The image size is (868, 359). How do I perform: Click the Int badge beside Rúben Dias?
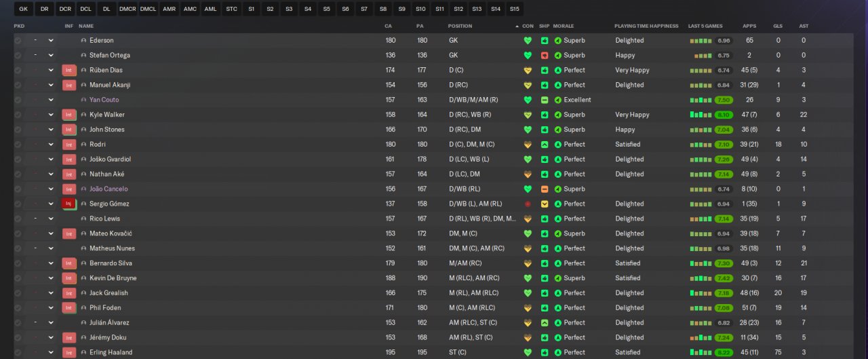pyautogui.click(x=68, y=70)
